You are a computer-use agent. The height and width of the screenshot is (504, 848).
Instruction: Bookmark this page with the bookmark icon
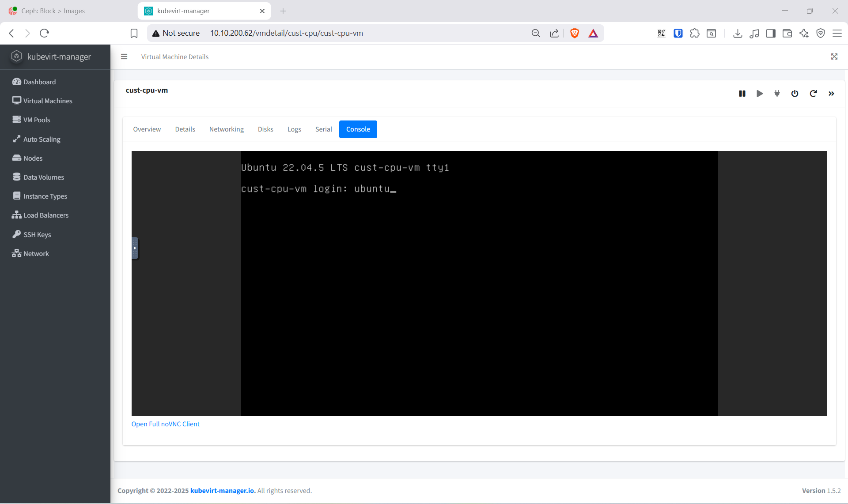pyautogui.click(x=134, y=33)
